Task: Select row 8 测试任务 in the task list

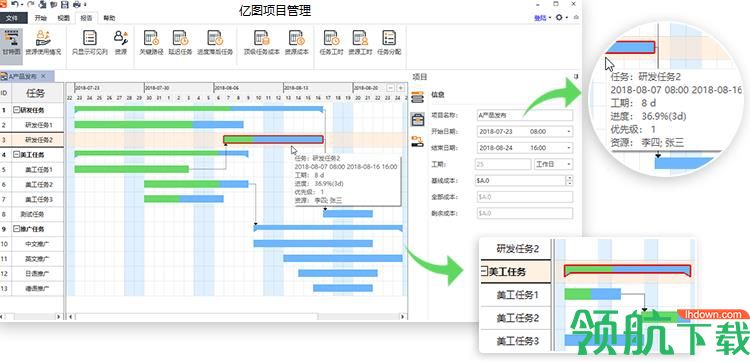Action: (x=32, y=214)
